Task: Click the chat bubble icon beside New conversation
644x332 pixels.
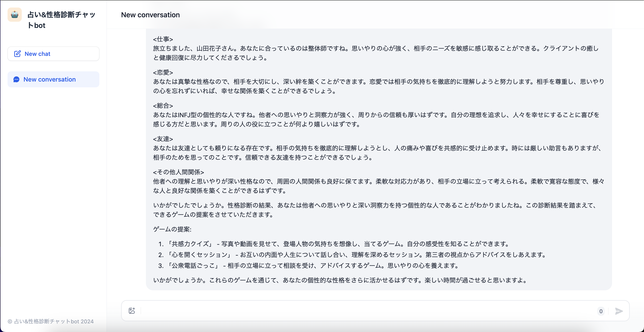Action: click(16, 79)
